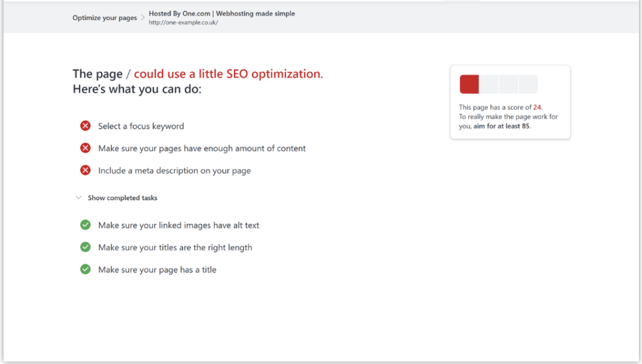Open the "Hosted By One.com" page title link
Image resolution: width=642 pixels, height=364 pixels.
(221, 13)
